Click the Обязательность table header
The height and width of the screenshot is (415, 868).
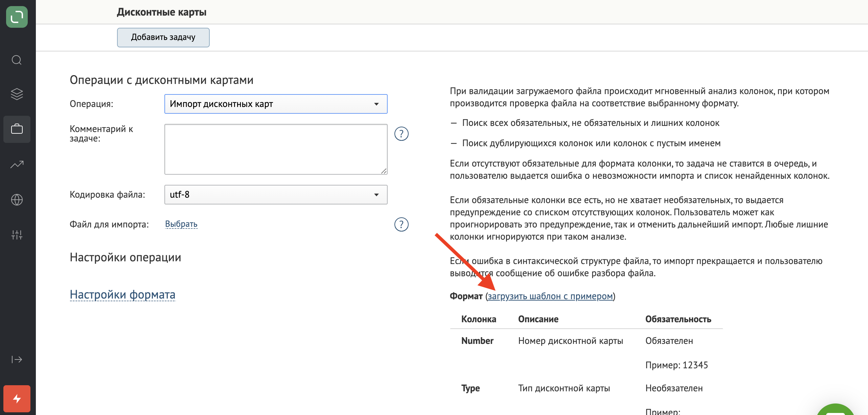[x=678, y=319]
